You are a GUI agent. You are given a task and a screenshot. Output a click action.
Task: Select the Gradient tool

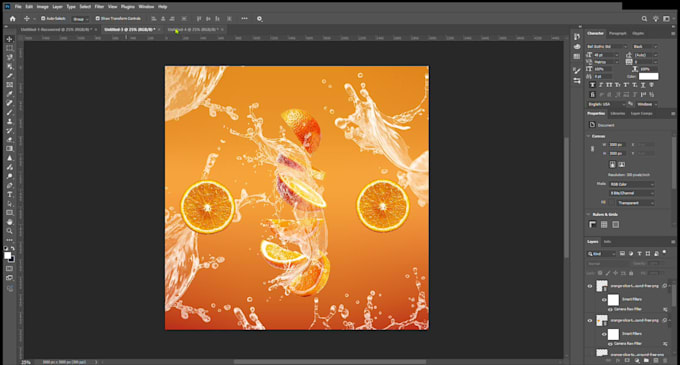pyautogui.click(x=10, y=149)
